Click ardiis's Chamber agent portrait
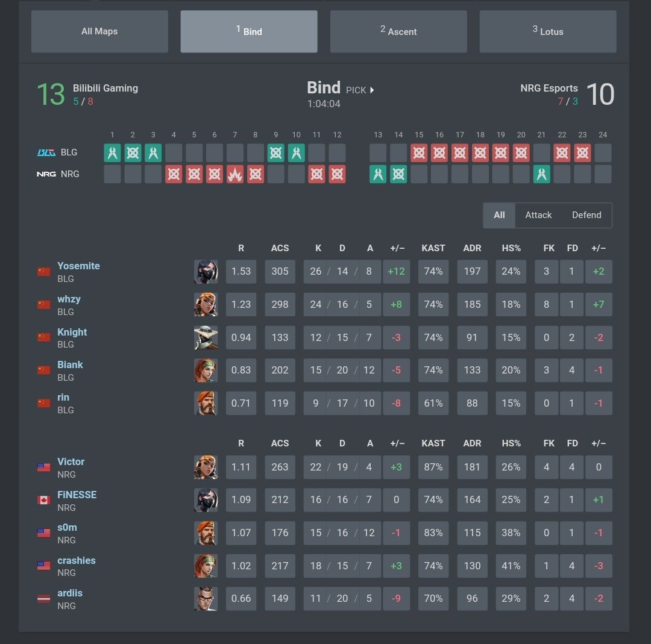 tap(206, 598)
